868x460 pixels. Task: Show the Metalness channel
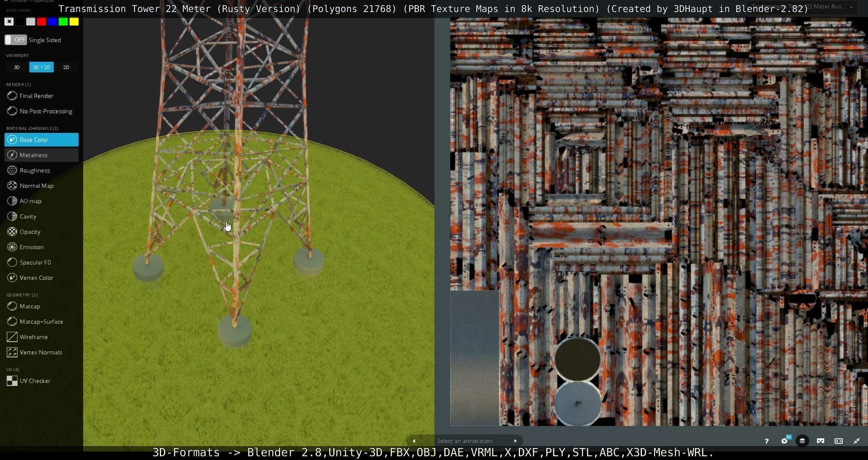click(x=41, y=155)
